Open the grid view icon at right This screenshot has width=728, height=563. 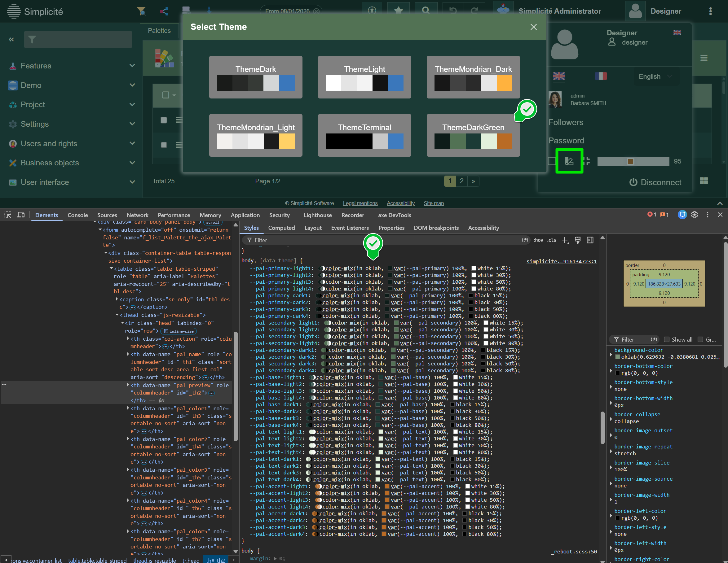point(704,181)
